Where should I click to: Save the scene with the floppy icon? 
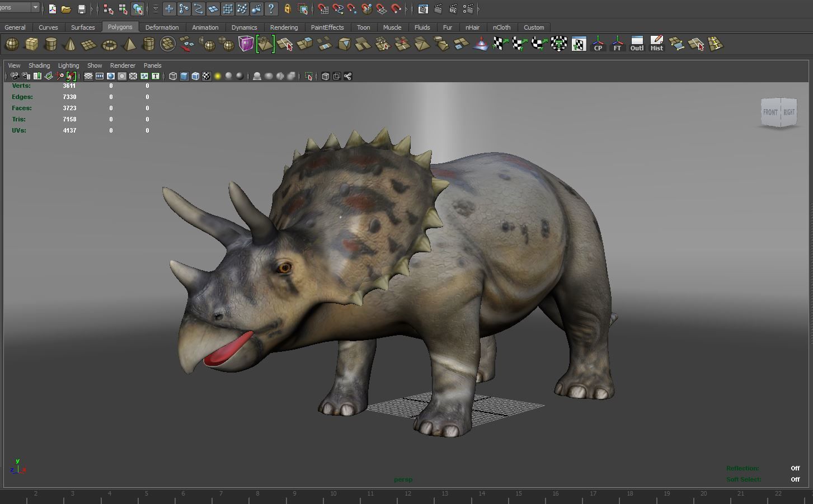click(x=81, y=9)
